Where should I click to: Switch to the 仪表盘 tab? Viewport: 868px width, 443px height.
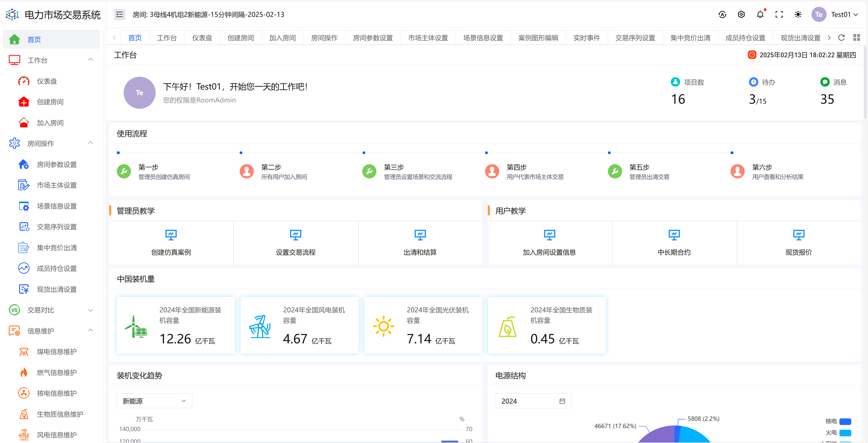pos(202,38)
